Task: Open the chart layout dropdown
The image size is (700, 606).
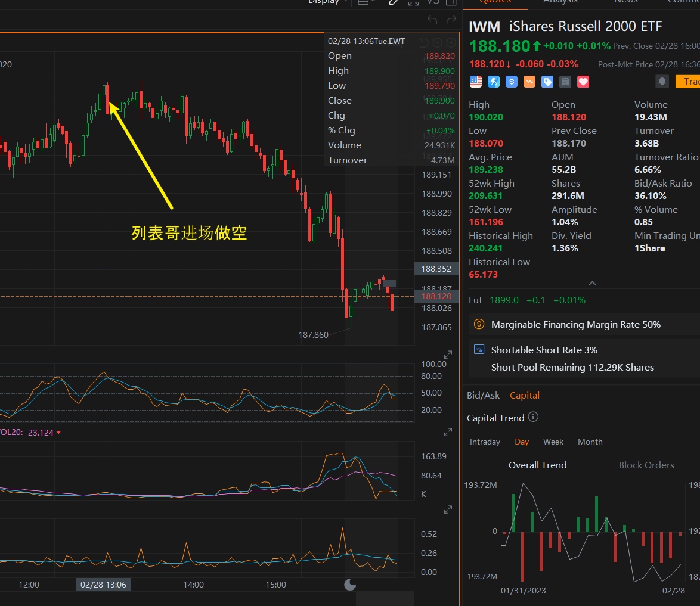Action: [367, 2]
